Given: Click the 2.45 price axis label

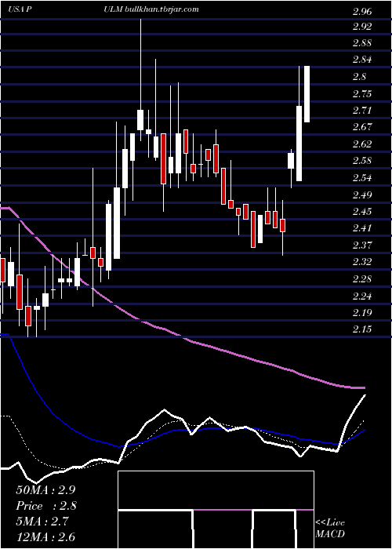Looking at the screenshot, I should 362,211.
